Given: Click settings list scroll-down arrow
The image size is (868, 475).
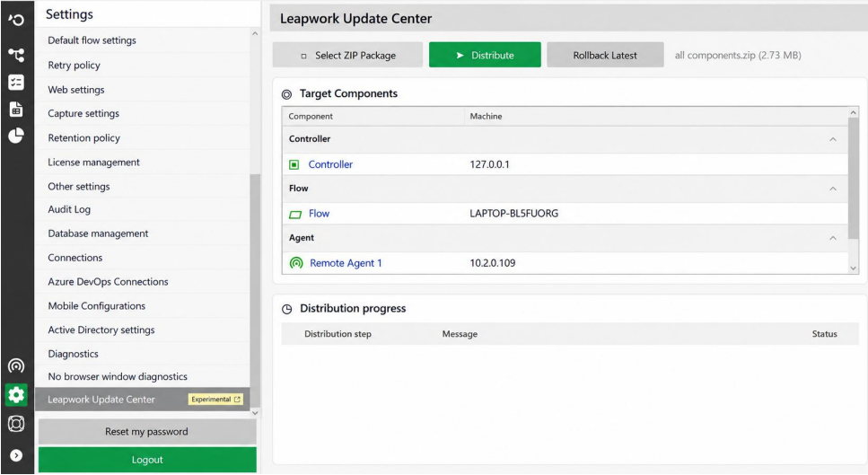Looking at the screenshot, I should (255, 413).
